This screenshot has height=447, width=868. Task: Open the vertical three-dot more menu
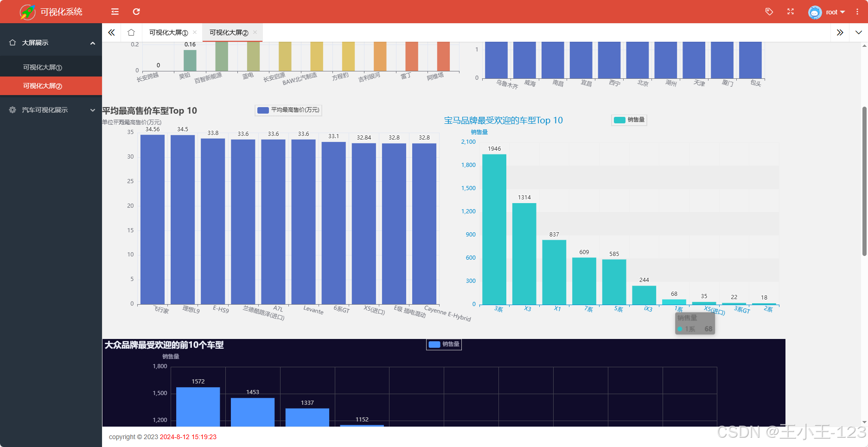click(x=857, y=12)
